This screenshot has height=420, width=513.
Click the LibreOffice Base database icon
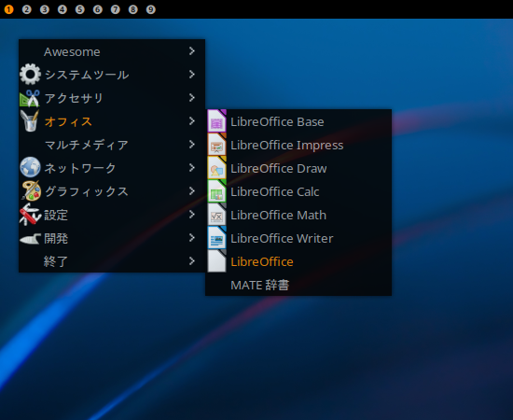click(x=217, y=121)
